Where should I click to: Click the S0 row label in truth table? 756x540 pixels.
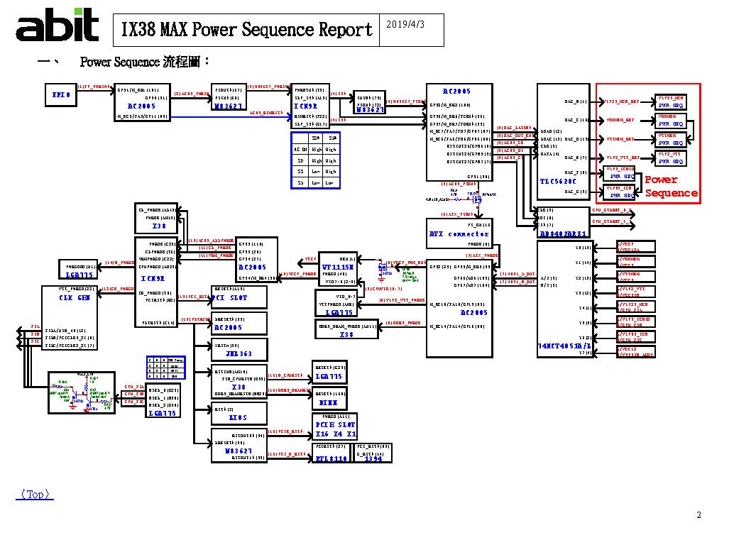pos(300,160)
